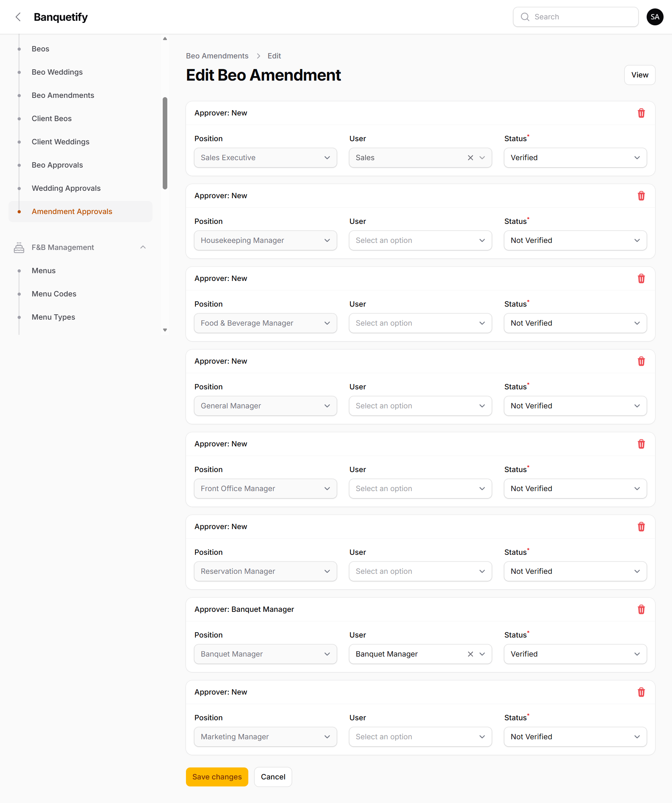Open status dropdown for Marketing Manager

point(575,736)
